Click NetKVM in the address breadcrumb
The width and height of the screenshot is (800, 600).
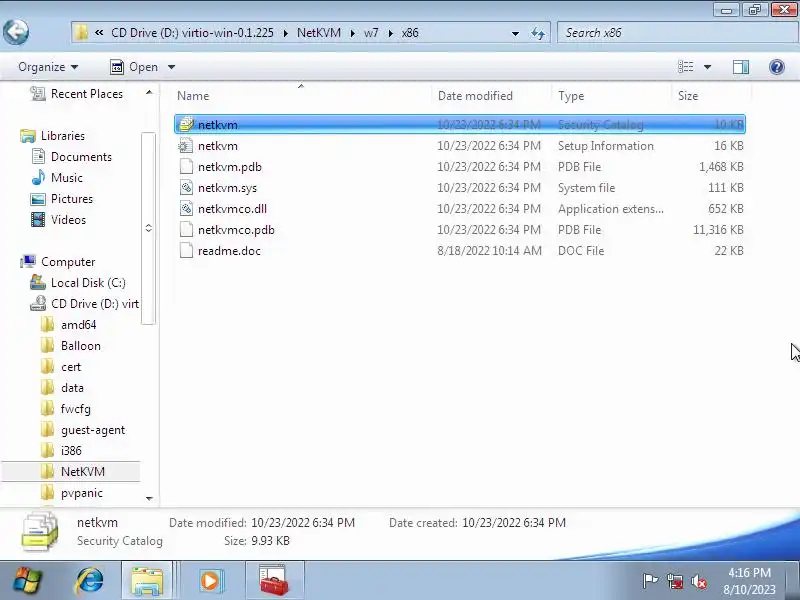coord(319,33)
